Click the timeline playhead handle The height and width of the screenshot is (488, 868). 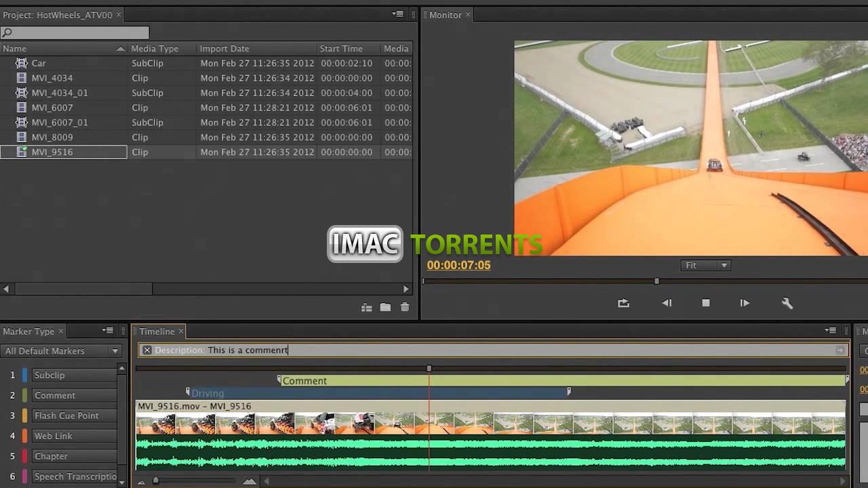(x=429, y=369)
